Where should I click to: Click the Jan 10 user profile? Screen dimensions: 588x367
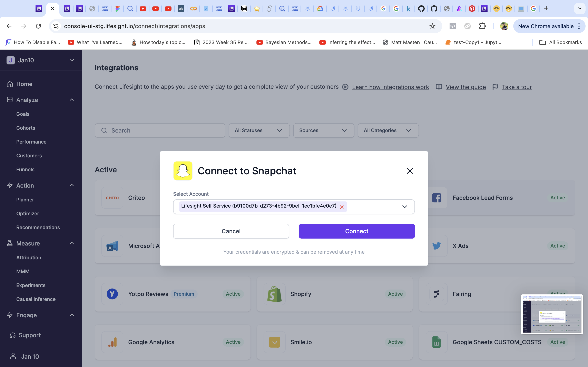coord(30,356)
